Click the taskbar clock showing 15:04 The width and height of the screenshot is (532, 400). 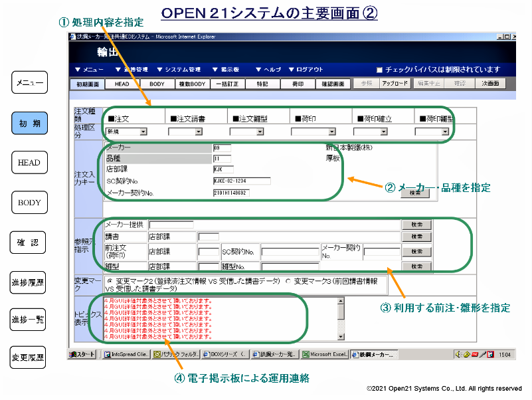pos(505,355)
